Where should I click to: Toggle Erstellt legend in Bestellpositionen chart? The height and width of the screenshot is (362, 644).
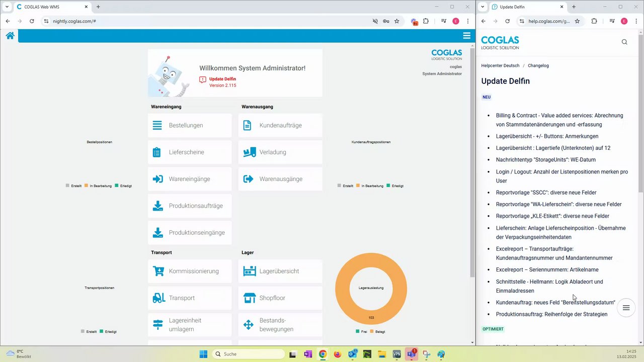[73, 186]
